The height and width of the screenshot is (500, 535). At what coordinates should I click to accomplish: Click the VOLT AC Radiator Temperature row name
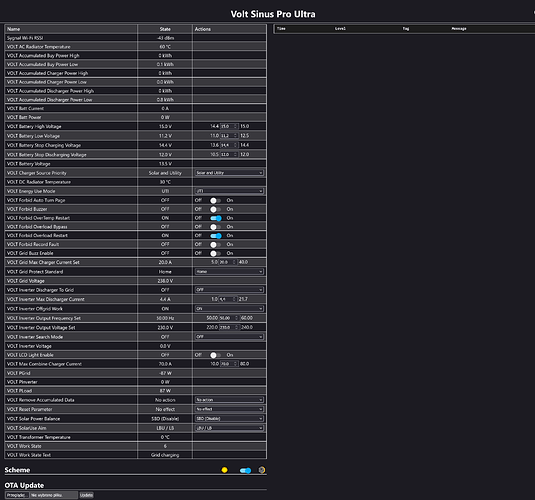[39, 47]
